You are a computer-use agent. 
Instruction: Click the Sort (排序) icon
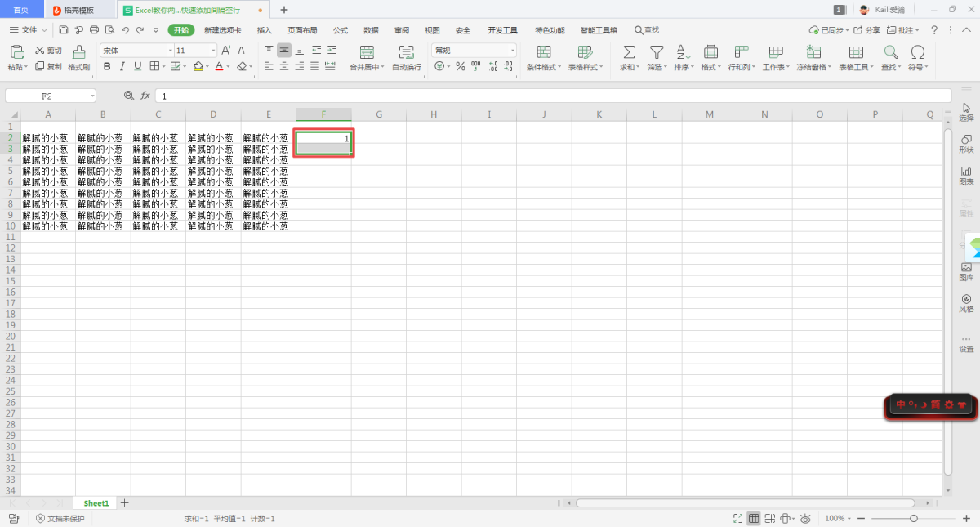point(683,52)
